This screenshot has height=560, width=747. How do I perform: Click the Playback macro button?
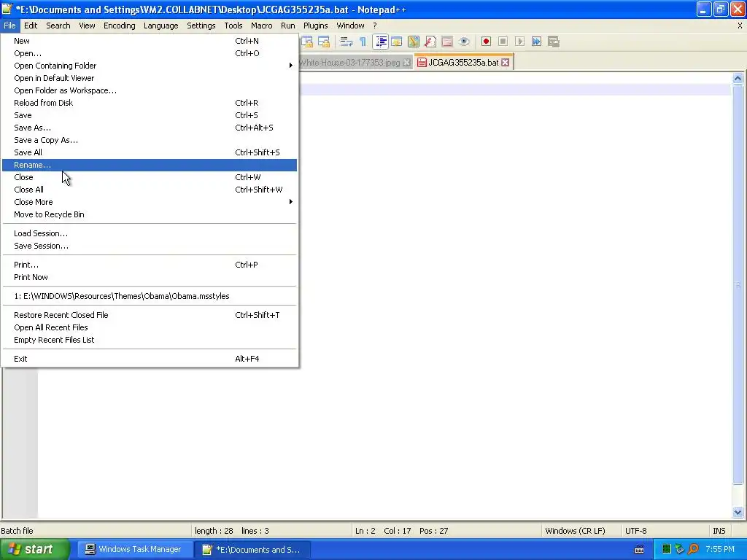(519, 42)
